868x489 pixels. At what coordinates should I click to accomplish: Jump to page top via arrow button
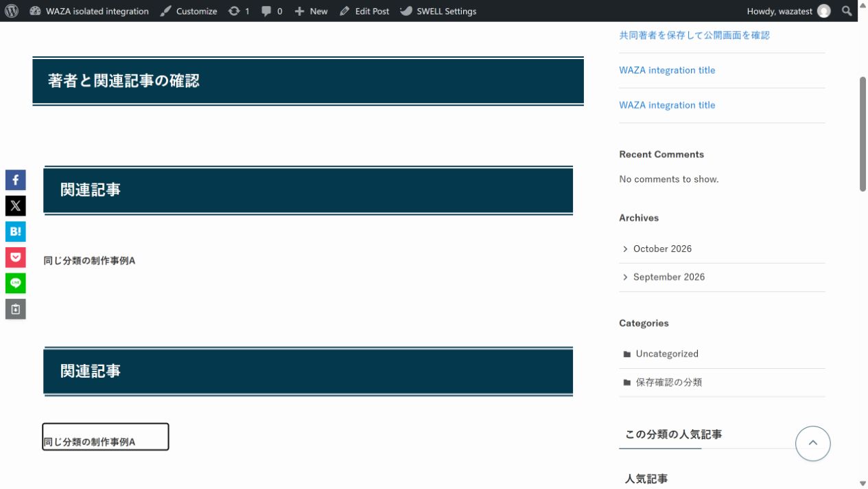click(813, 443)
